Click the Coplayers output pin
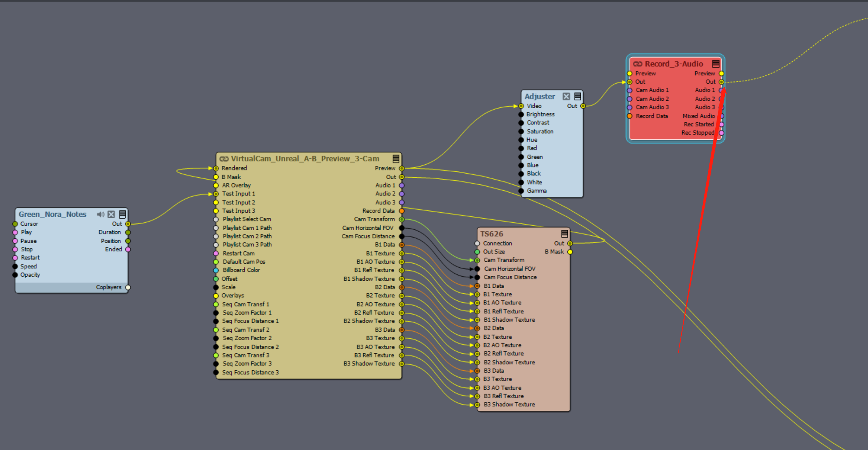This screenshot has width=868, height=450. 128,287
